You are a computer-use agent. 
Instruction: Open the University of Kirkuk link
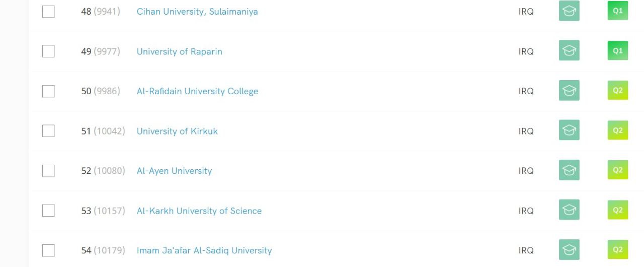(x=177, y=131)
